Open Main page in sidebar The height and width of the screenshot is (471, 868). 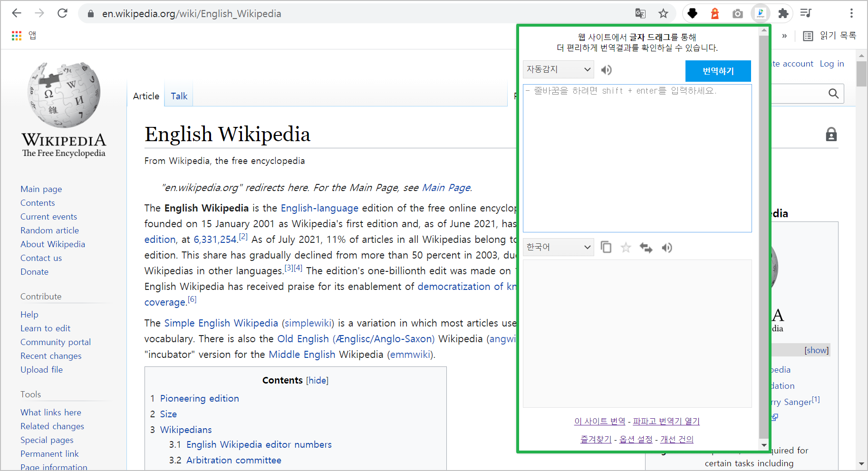tap(41, 189)
